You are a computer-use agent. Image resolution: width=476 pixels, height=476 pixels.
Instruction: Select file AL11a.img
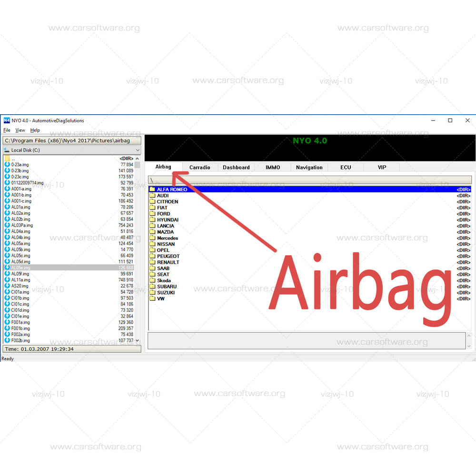(x=69, y=280)
